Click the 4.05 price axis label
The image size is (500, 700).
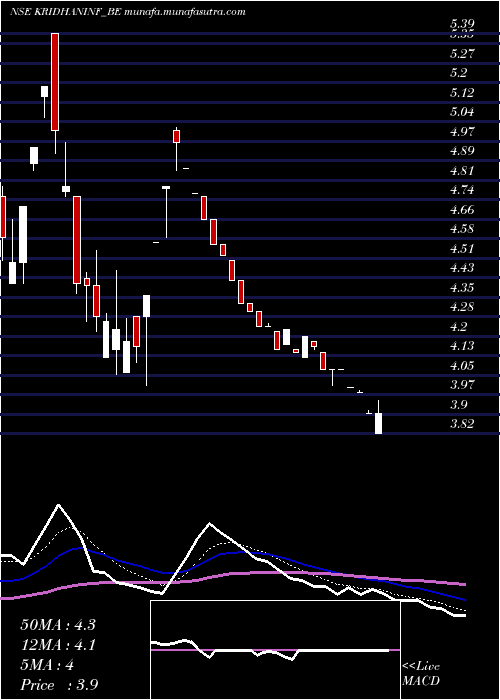pyautogui.click(x=462, y=366)
